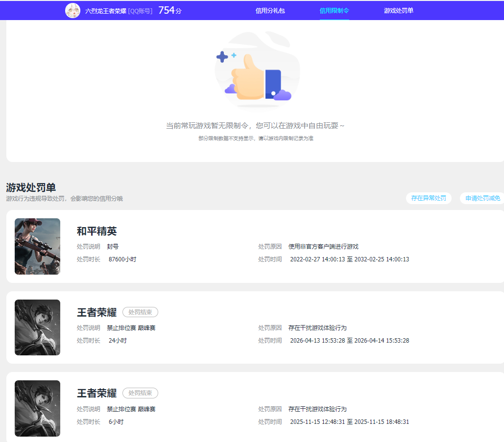The height and width of the screenshot is (442, 504).
Task: Click the 和平精英 card title
Action: (x=97, y=231)
